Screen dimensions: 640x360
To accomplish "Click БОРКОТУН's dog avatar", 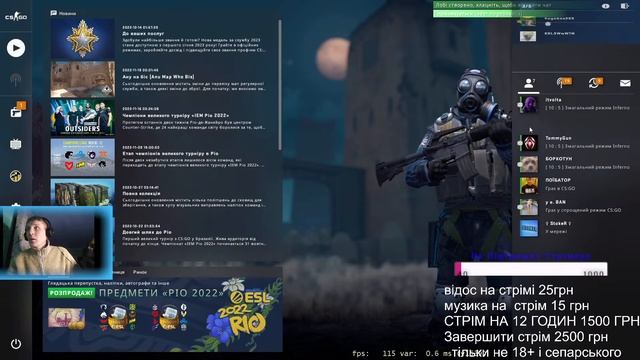I will click(x=529, y=164).
